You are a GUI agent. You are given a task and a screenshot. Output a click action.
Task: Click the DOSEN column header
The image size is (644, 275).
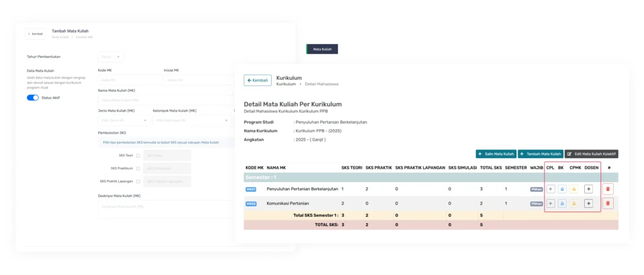(591, 168)
